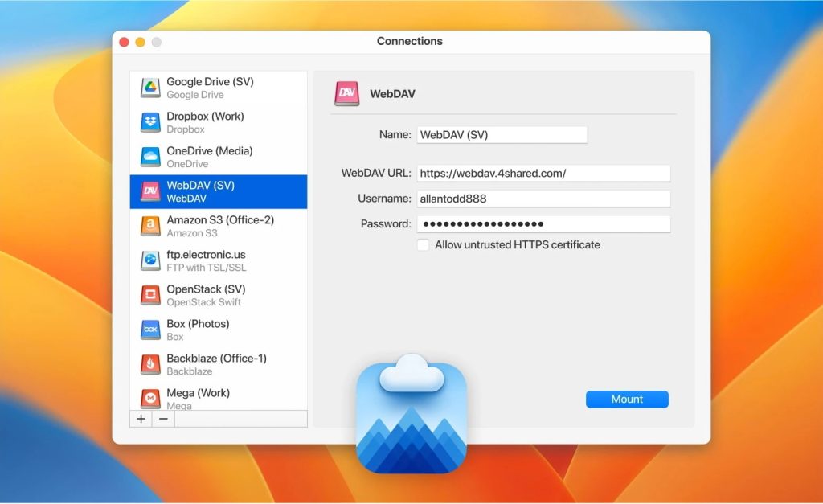Close the Connections window with red button

[124, 42]
